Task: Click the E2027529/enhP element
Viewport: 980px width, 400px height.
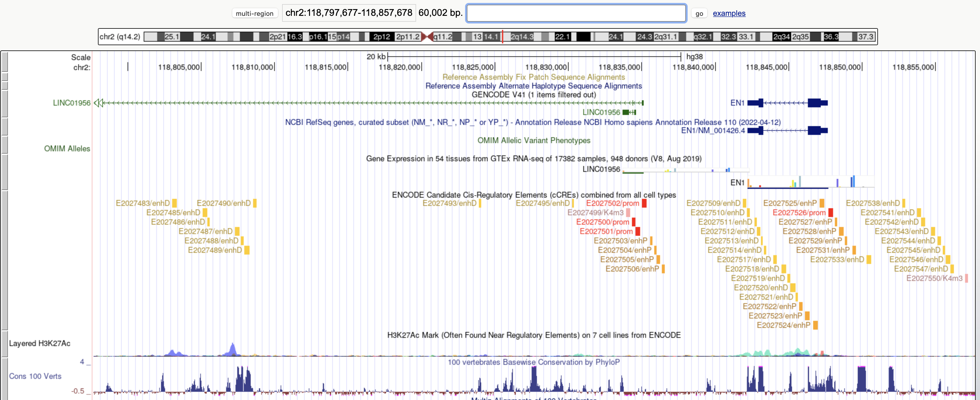Action: (x=846, y=240)
